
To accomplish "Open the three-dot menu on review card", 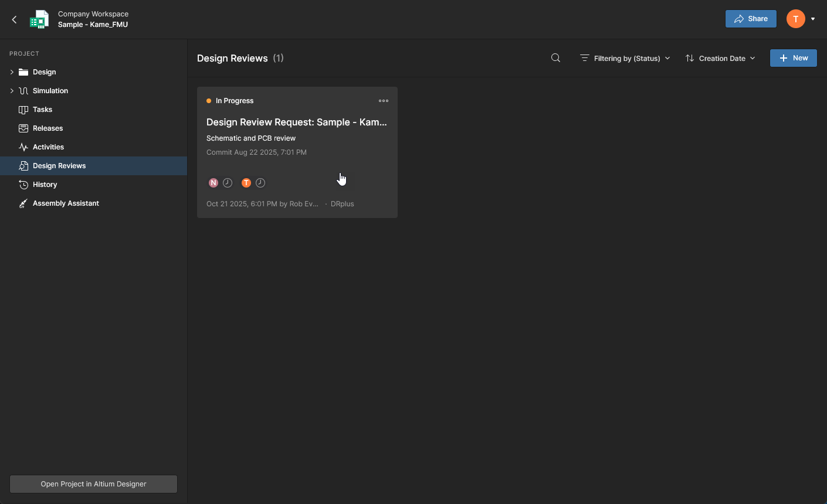I will point(384,101).
